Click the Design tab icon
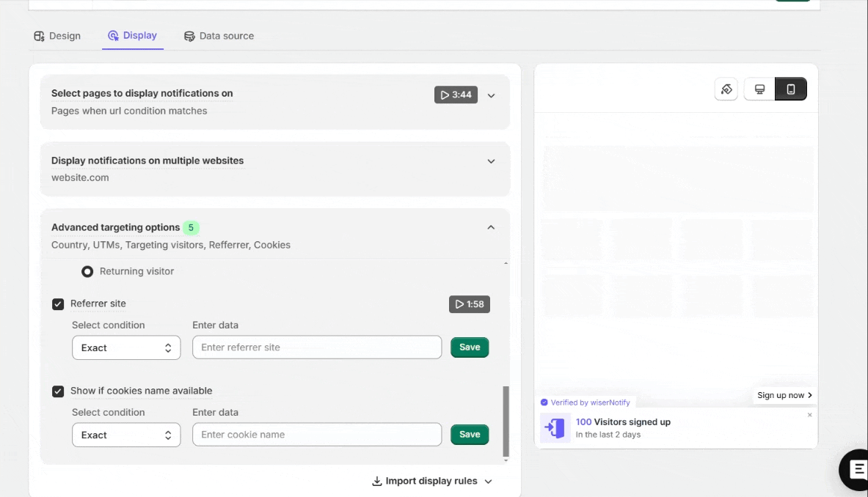The width and height of the screenshot is (868, 497). click(39, 36)
